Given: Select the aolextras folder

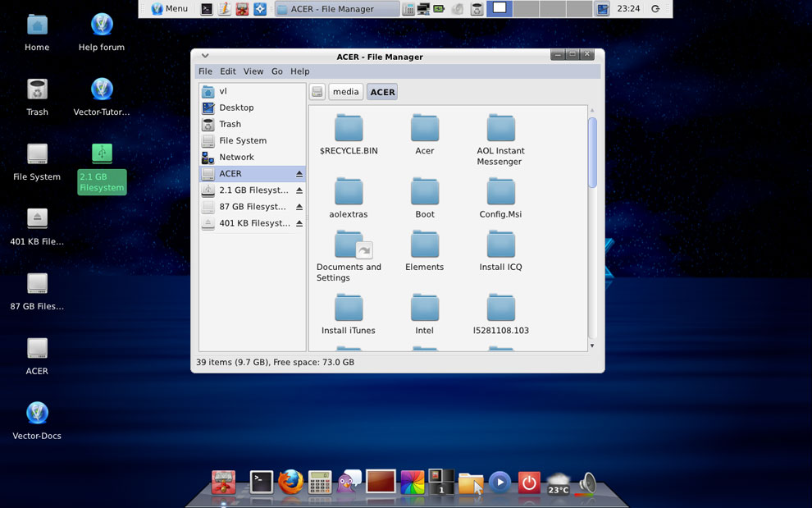Looking at the screenshot, I should point(349,198).
